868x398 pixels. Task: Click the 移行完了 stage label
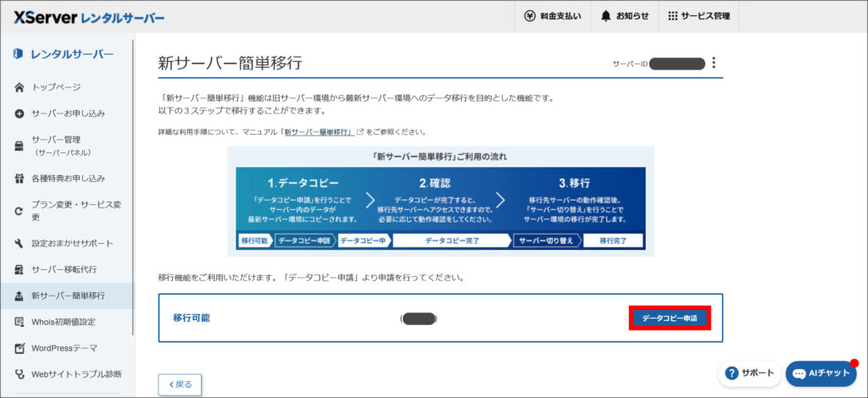point(614,240)
